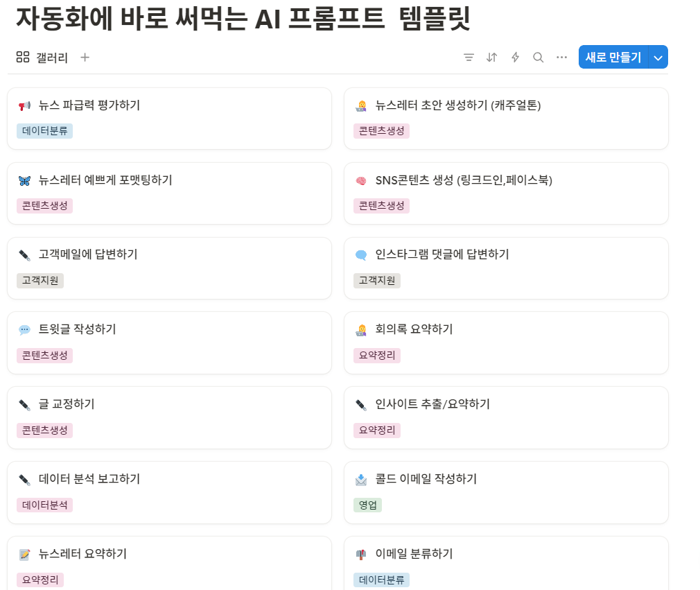This screenshot has height=590, width=700.
Task: Open the ellipsis (…) options icon
Action: tap(561, 57)
